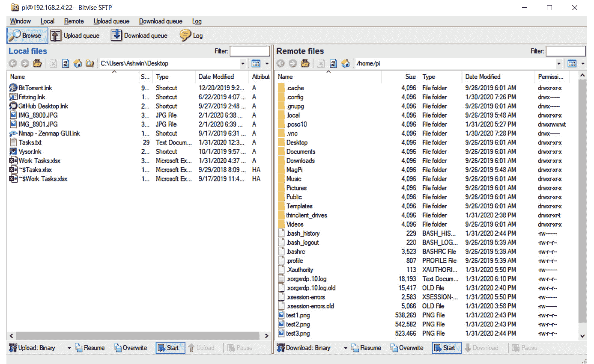This screenshot has width=594, height=364.
Task: Open the local path dropdown
Action: pos(242,63)
